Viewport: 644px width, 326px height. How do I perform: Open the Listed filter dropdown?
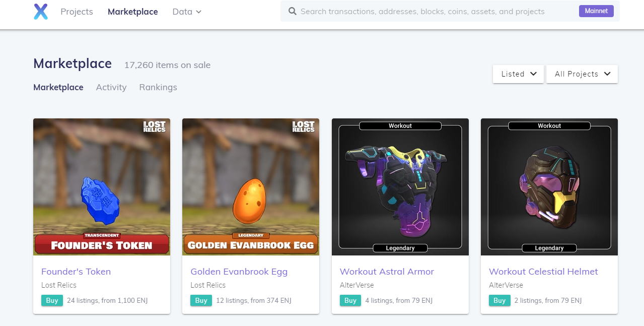click(518, 74)
